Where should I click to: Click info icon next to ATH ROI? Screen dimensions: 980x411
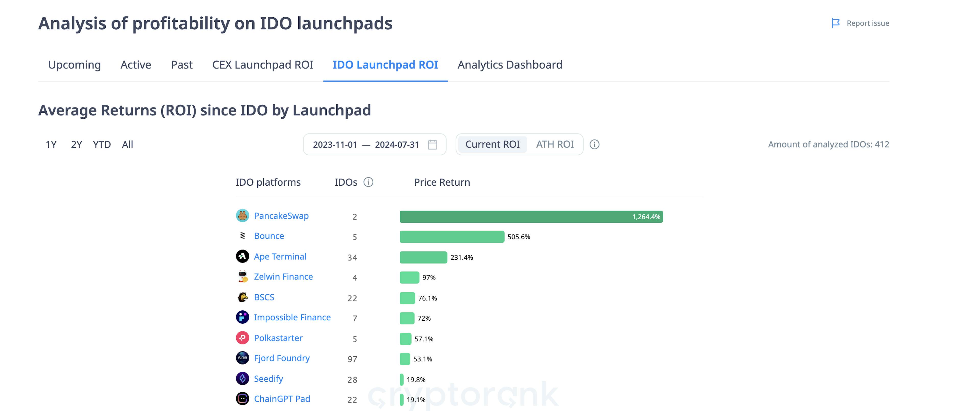click(594, 144)
